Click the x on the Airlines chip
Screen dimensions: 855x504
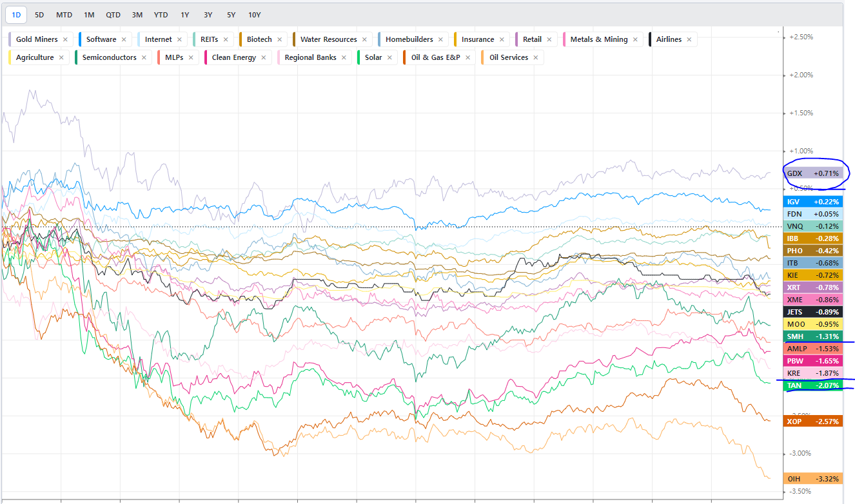[x=689, y=39]
